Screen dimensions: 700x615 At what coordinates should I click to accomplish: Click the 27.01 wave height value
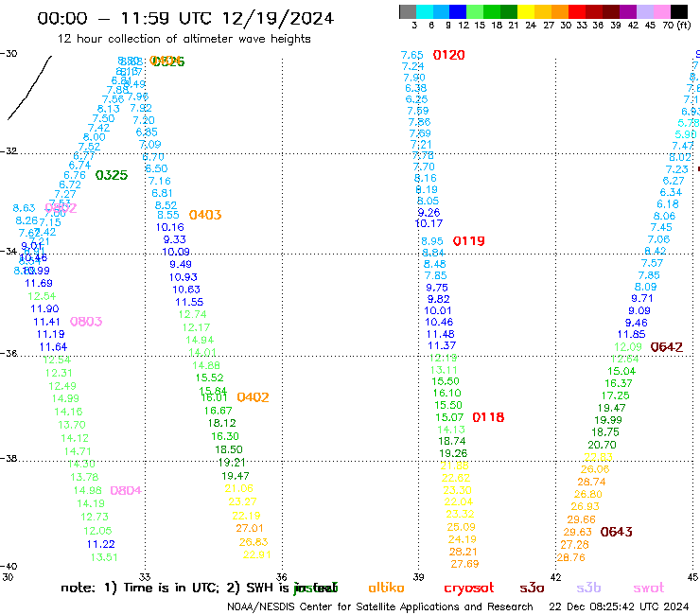(250, 528)
